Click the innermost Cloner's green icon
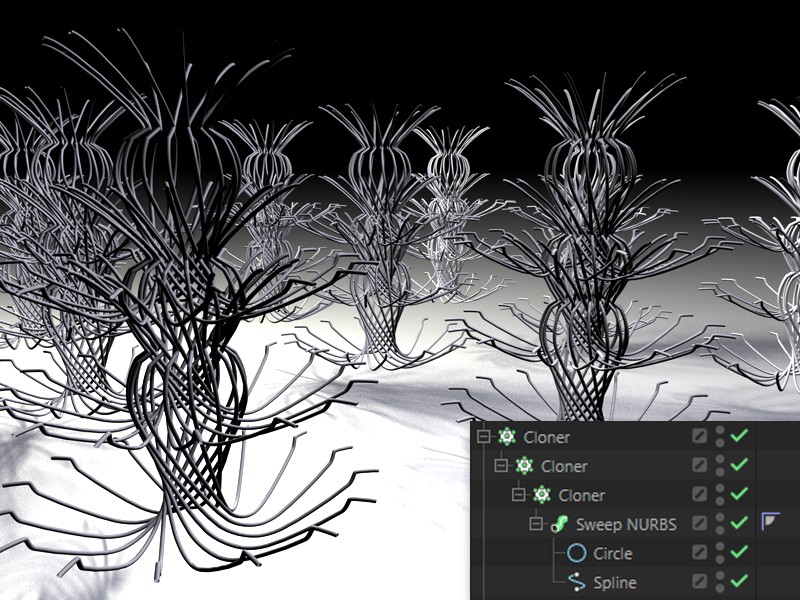 [541, 495]
